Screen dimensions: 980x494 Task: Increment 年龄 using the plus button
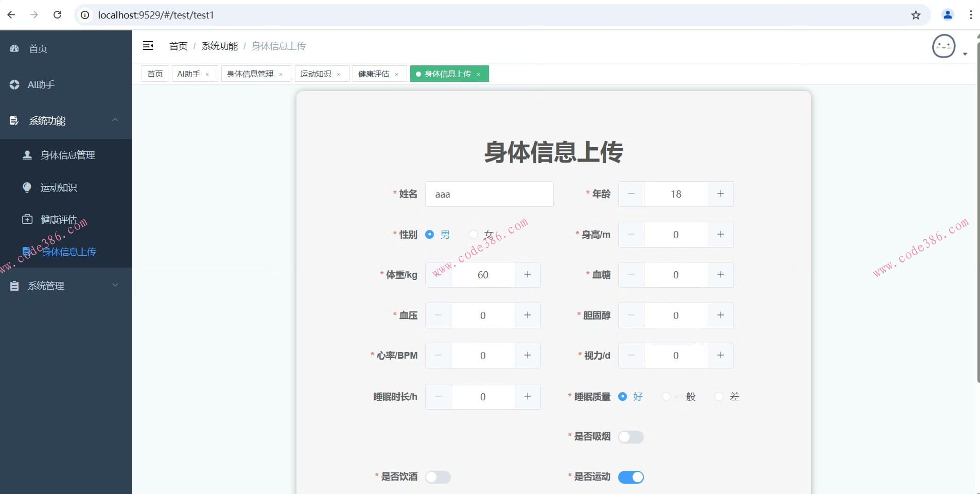pyautogui.click(x=720, y=194)
